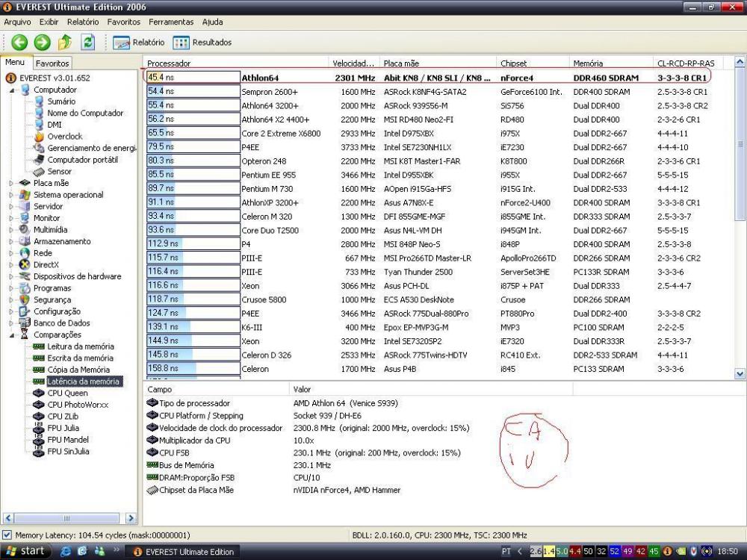Select the Sensor item in the tree
The height and width of the screenshot is (560, 747).
click(x=59, y=171)
